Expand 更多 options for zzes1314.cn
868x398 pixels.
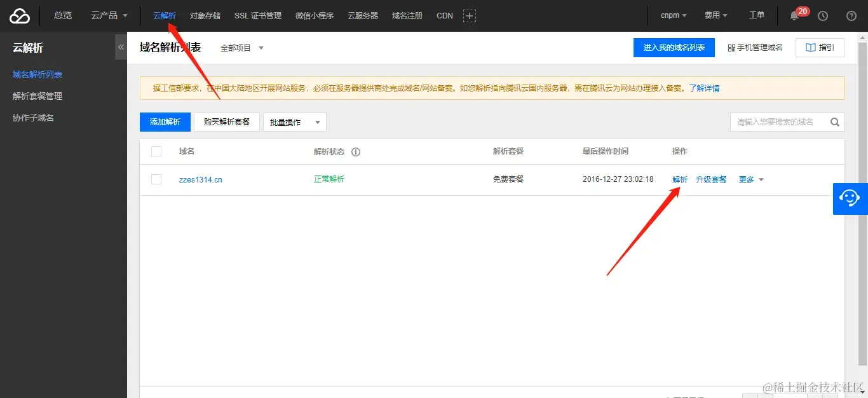pos(751,180)
